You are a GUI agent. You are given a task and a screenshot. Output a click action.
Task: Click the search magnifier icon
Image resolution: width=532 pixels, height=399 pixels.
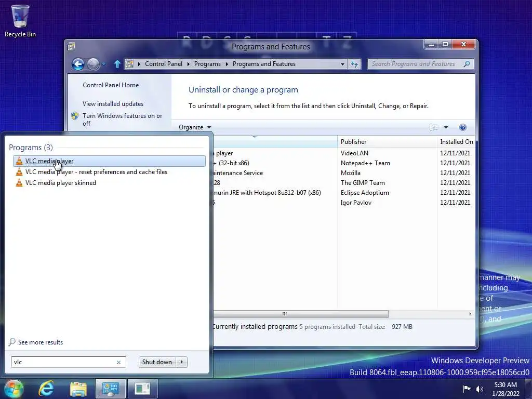pos(467,64)
